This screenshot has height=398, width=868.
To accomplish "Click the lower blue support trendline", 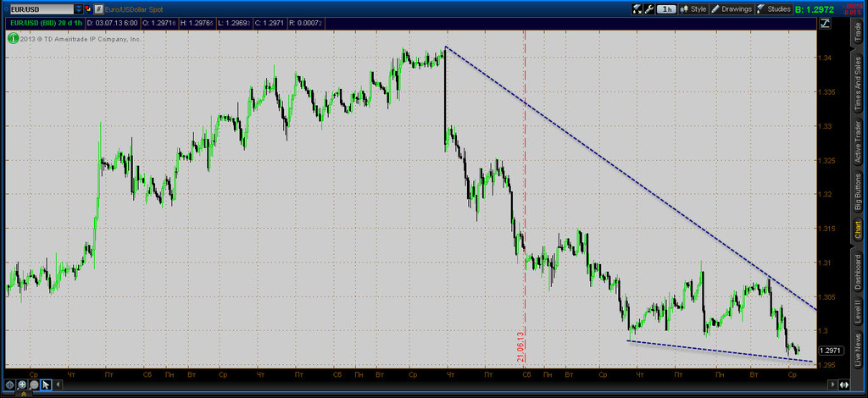I will [720, 351].
